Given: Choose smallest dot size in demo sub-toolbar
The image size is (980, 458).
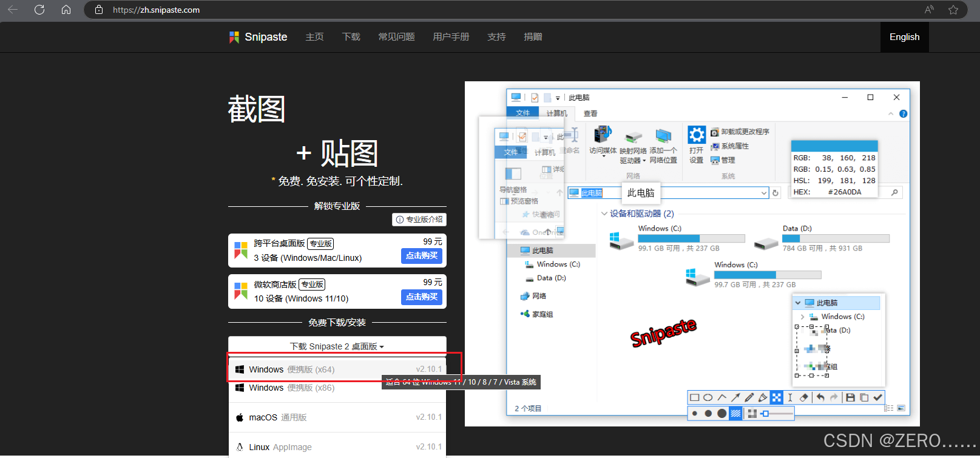Looking at the screenshot, I should [x=695, y=414].
